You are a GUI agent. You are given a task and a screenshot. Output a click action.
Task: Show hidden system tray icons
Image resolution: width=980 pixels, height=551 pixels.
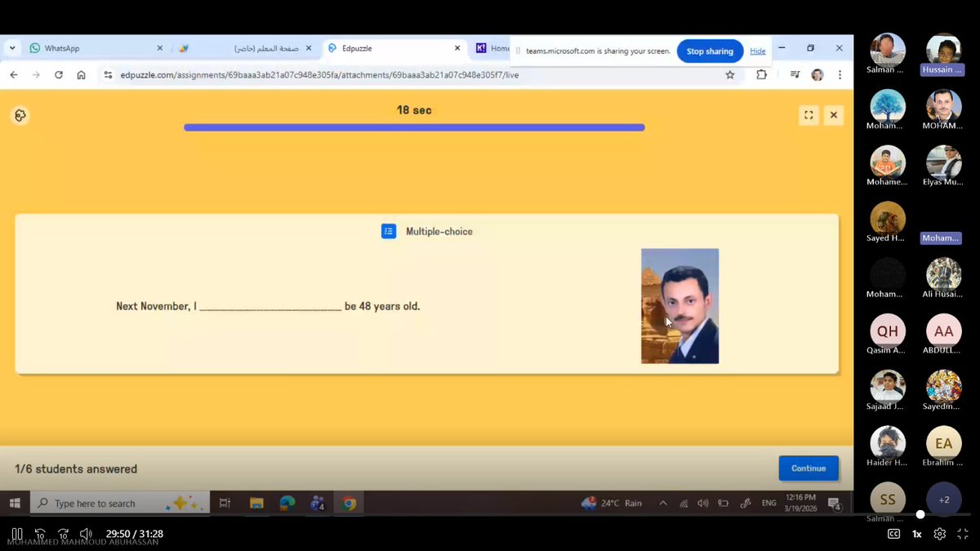pos(662,503)
